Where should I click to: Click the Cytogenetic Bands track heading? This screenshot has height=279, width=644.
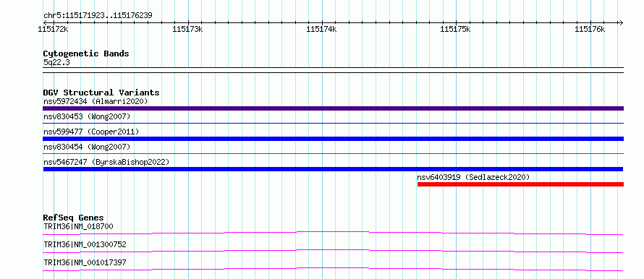pyautogui.click(x=86, y=53)
